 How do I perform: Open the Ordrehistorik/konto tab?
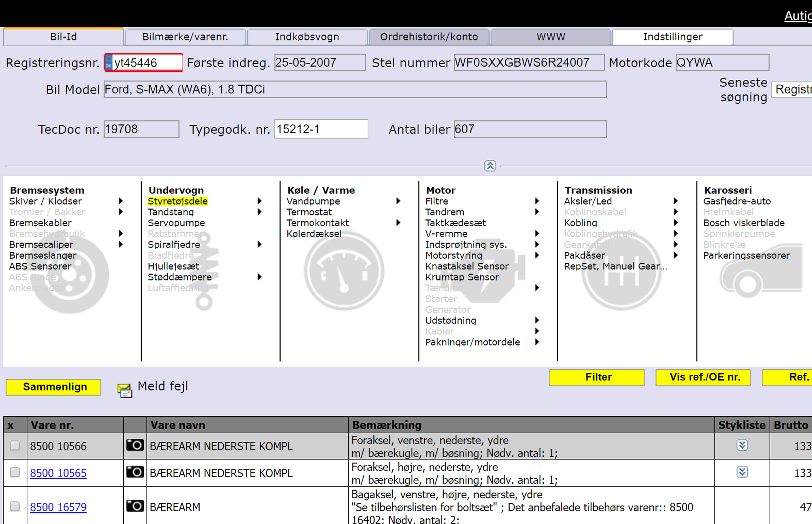(x=429, y=37)
